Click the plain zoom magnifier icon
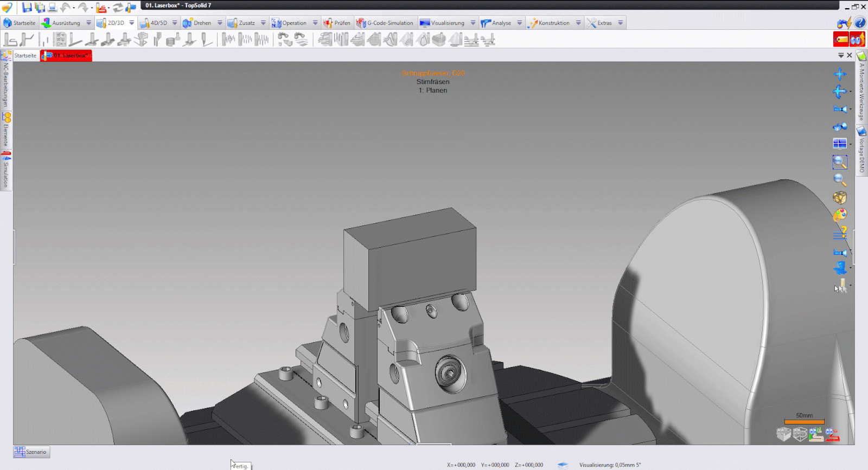 (840, 179)
